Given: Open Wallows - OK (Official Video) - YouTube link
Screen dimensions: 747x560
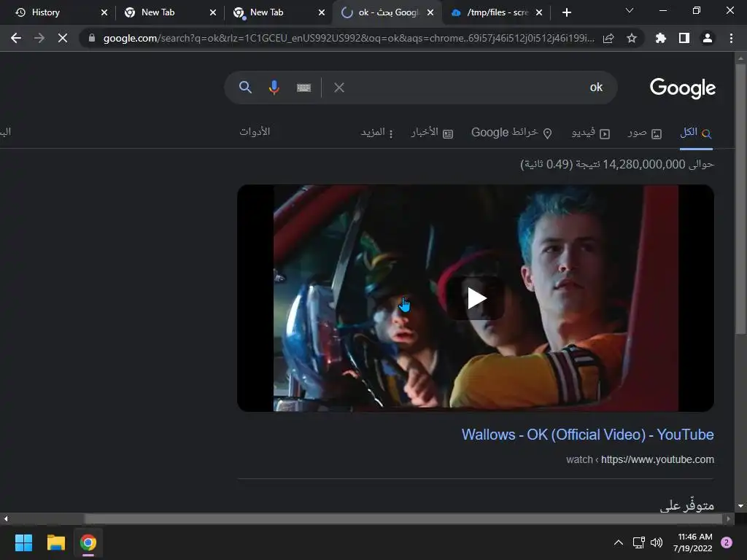Looking at the screenshot, I should coord(587,435).
